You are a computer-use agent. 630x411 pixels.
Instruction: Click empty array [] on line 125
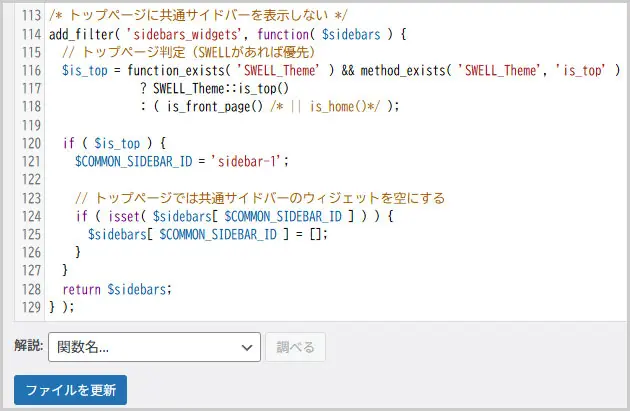pos(315,234)
